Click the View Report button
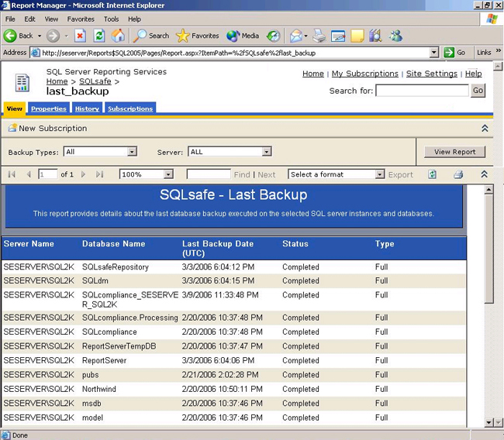This screenshot has width=504, height=440. [454, 152]
